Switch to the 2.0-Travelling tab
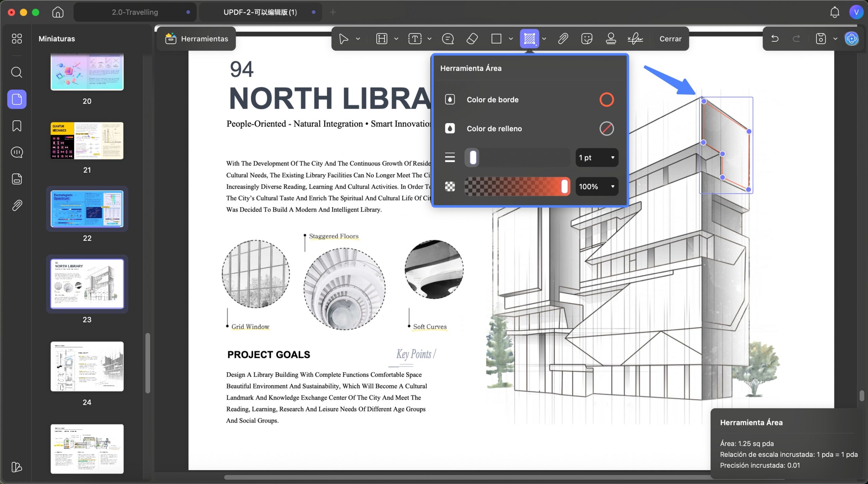The width and height of the screenshot is (868, 484). point(135,12)
